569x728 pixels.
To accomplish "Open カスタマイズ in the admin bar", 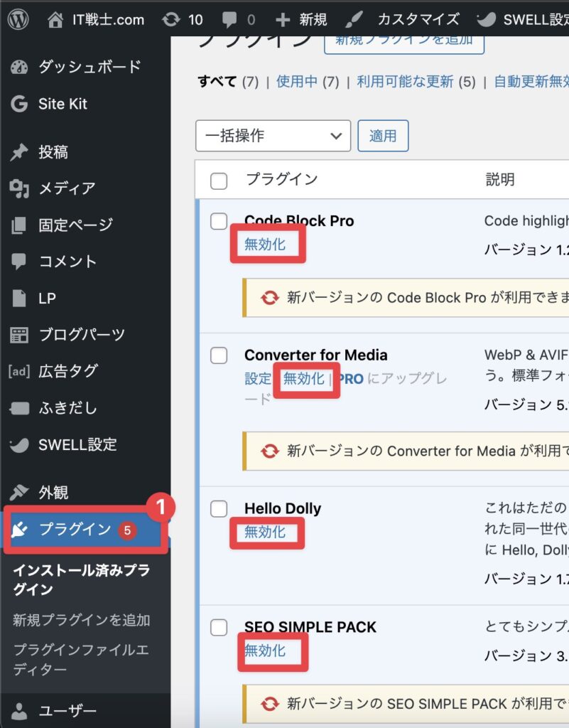I will (x=418, y=19).
